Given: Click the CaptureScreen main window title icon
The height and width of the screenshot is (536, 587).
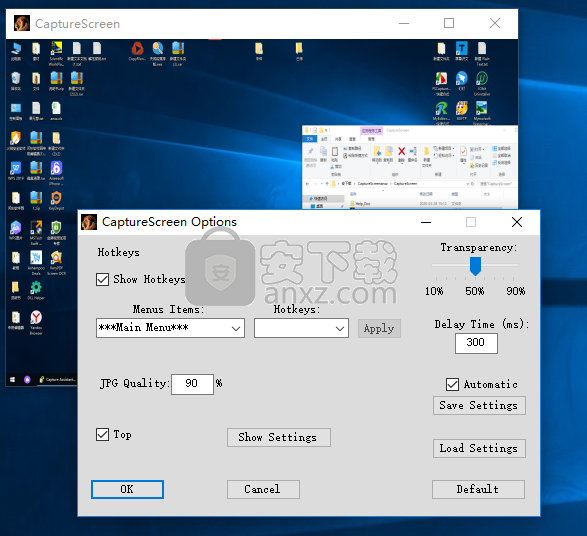Looking at the screenshot, I should [22, 23].
